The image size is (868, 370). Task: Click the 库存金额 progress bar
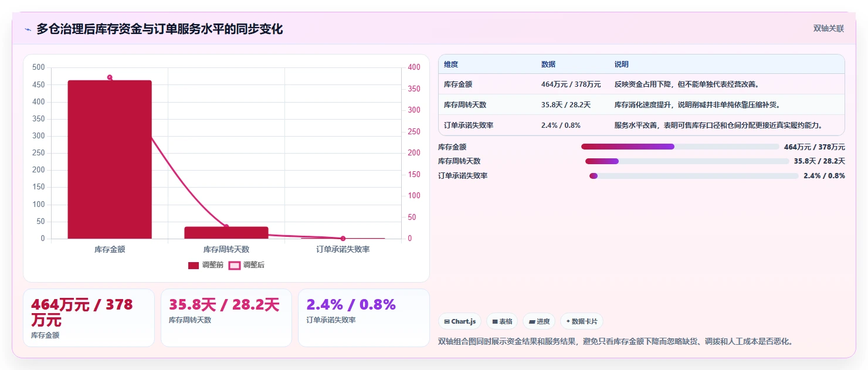click(680, 147)
